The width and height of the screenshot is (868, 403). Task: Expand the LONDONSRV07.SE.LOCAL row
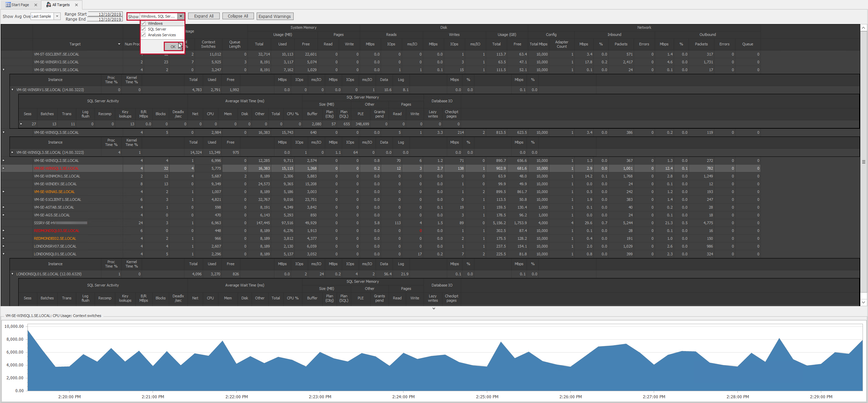(x=3, y=246)
